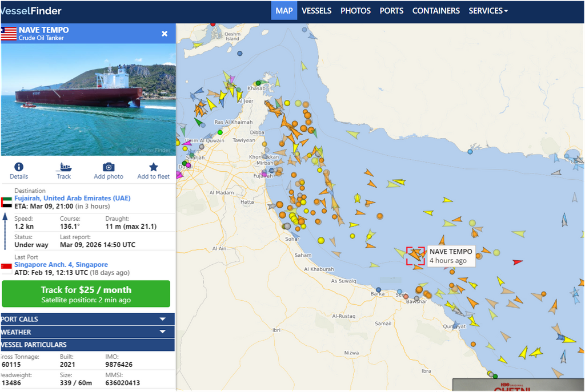Viewport: 585px width, 392px height.
Task: Open Singapore Anch. 4 last port link
Action: pyautogui.click(x=61, y=265)
